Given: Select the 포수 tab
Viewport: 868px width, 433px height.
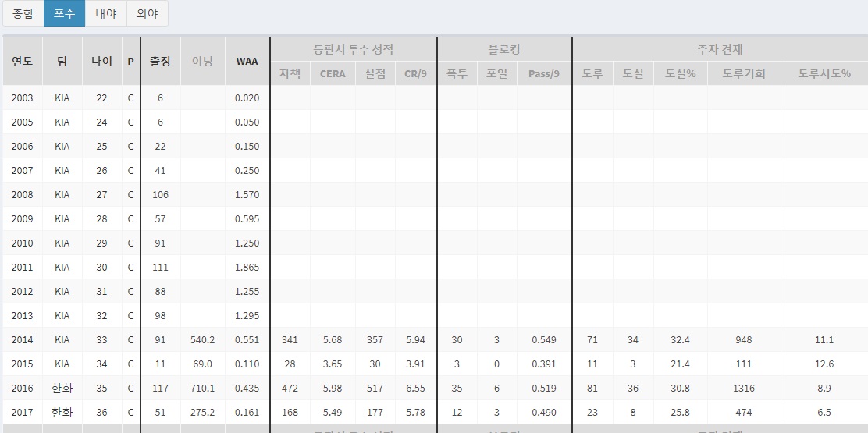Looking at the screenshot, I should [x=64, y=13].
